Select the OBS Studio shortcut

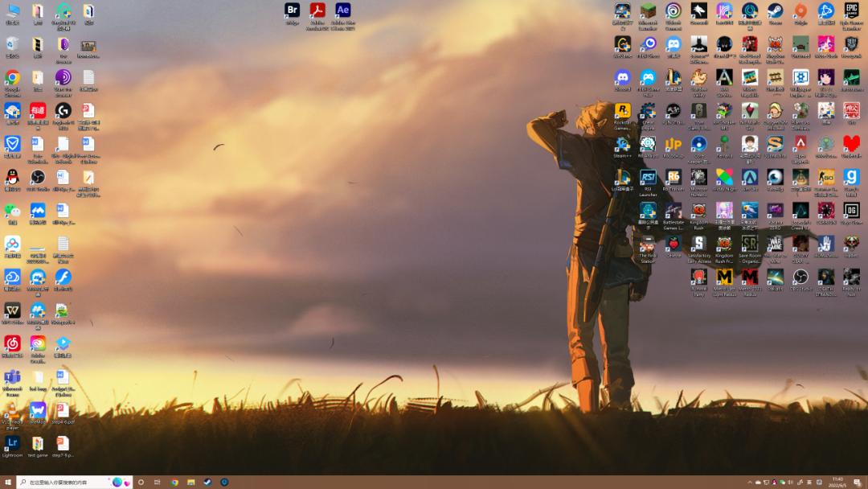pos(37,177)
